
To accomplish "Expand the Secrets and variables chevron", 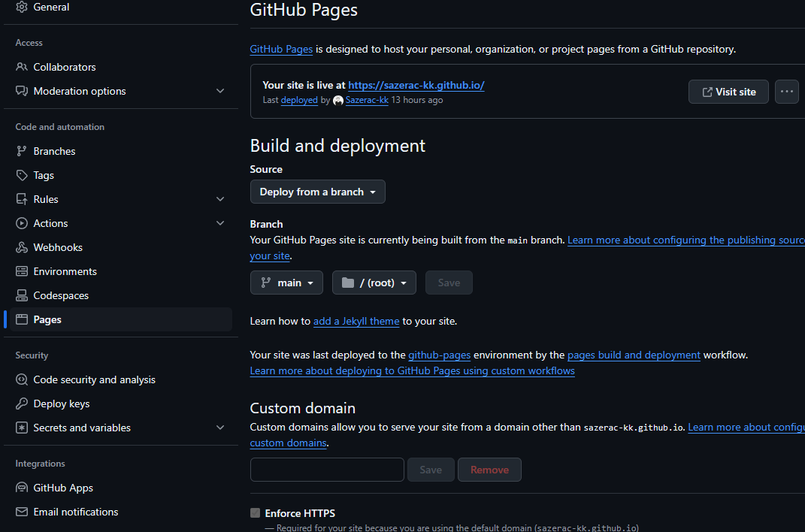I will point(220,428).
